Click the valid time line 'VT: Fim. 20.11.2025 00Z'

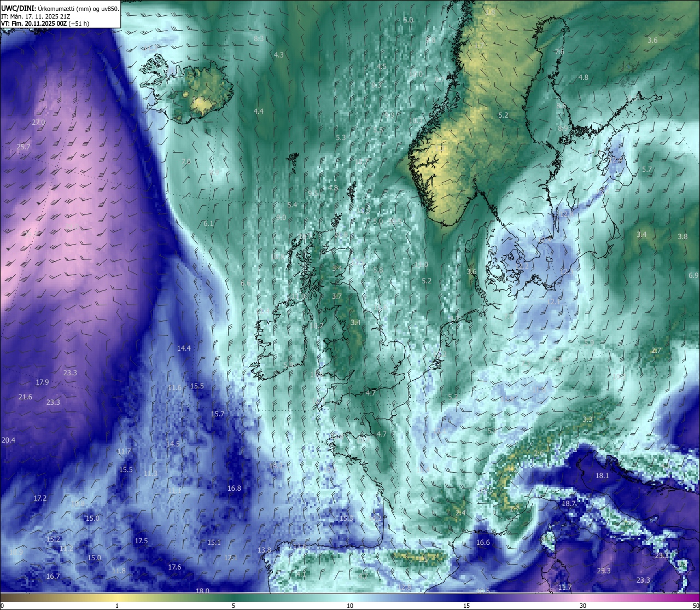coord(34,24)
